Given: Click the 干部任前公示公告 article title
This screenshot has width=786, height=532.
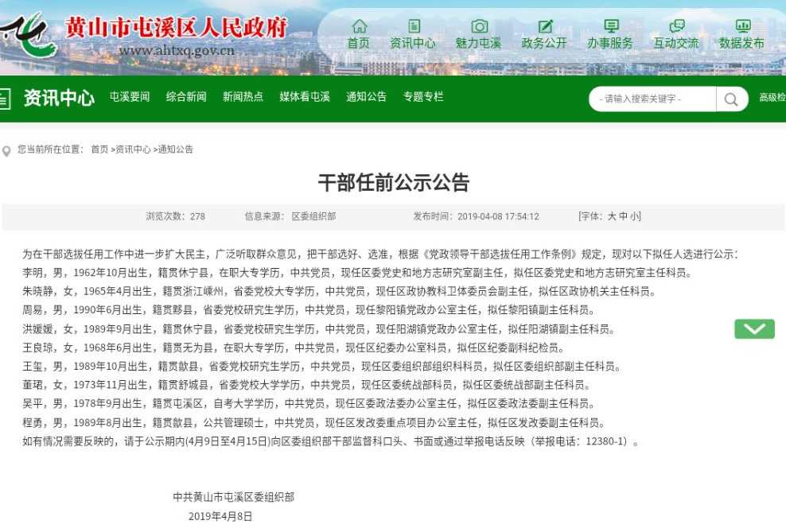Looking at the screenshot, I should (x=394, y=182).
